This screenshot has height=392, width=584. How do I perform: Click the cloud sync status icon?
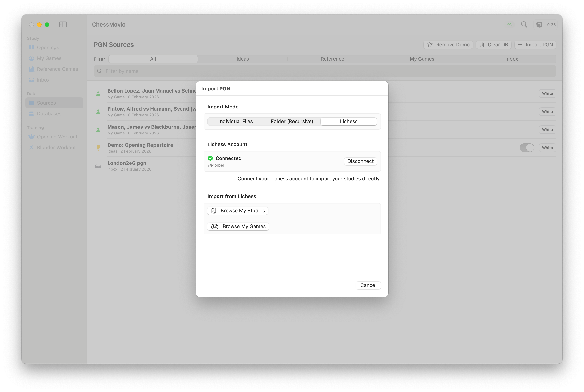coord(509,25)
